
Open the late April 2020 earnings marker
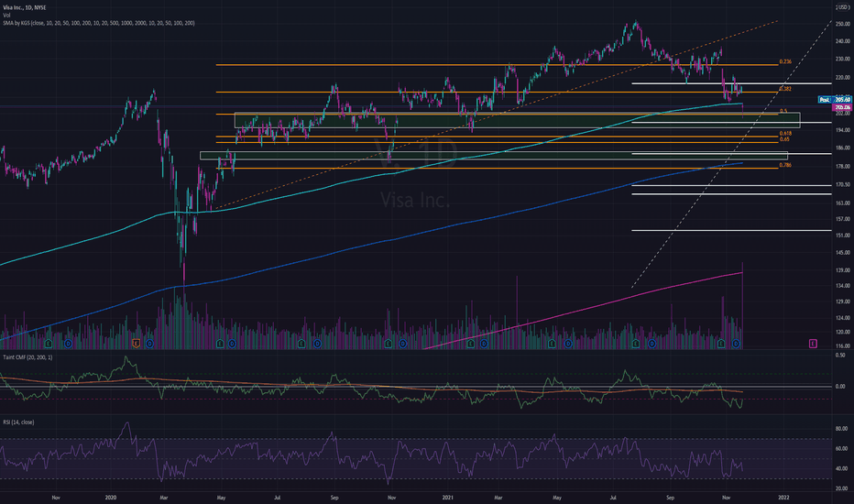coord(220,344)
